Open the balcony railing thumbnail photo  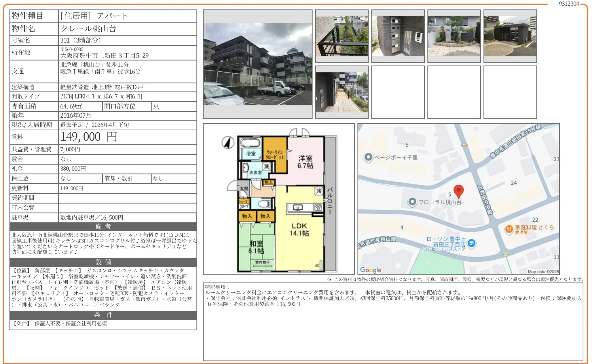pos(342,36)
